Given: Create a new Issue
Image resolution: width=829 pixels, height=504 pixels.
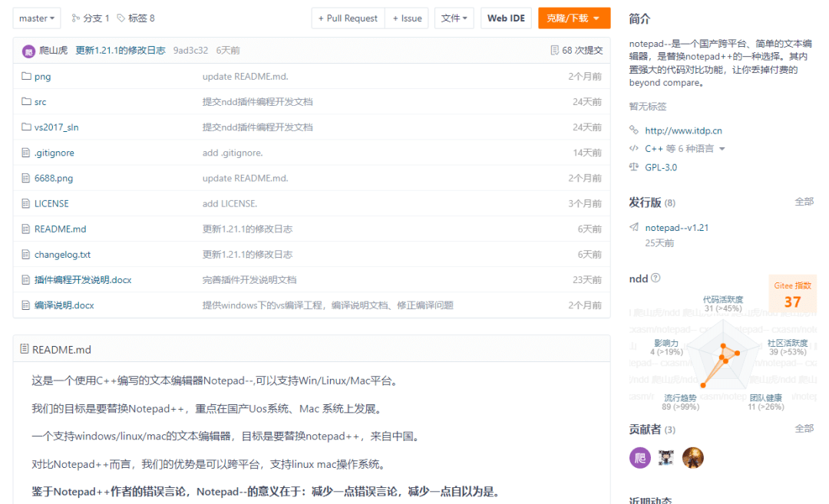Looking at the screenshot, I should tap(407, 18).
